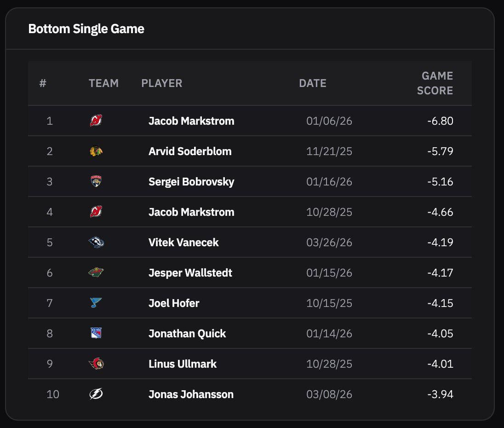Click the PLAYER column header

(162, 83)
